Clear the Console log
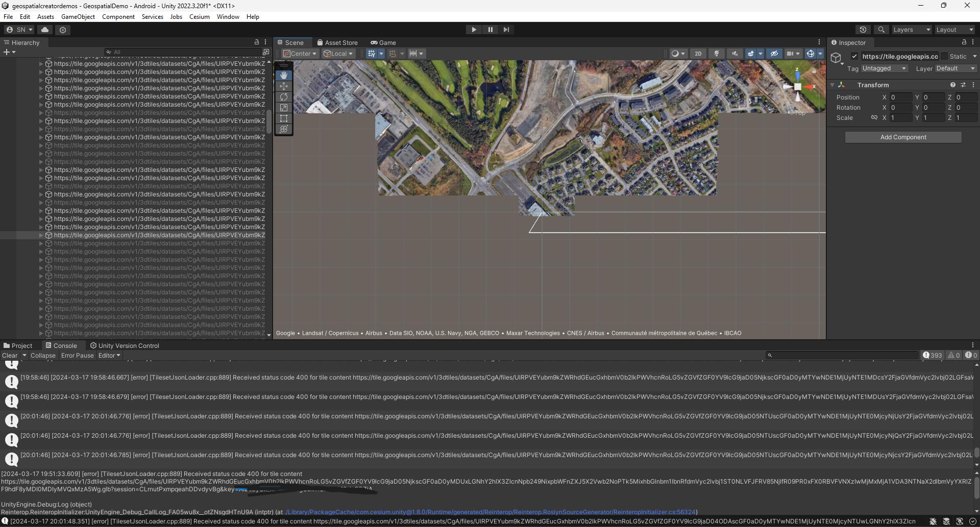 (10, 356)
